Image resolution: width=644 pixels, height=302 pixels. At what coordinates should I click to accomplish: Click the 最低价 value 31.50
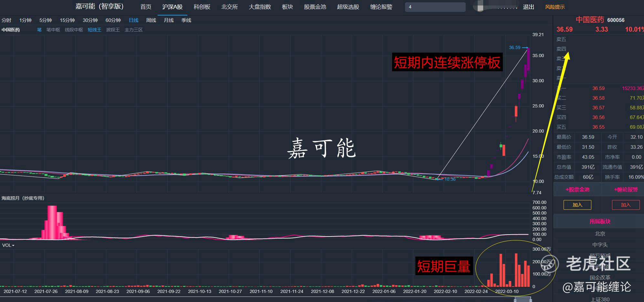pos(588,147)
